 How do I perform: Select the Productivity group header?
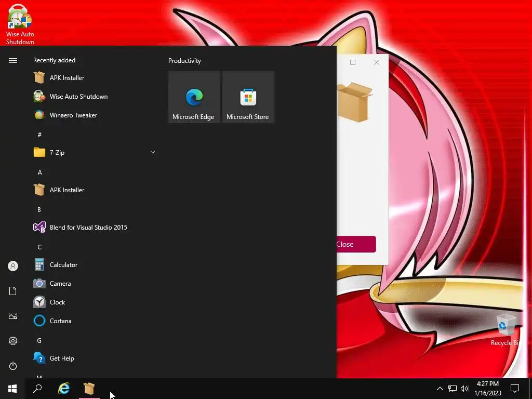click(x=184, y=61)
